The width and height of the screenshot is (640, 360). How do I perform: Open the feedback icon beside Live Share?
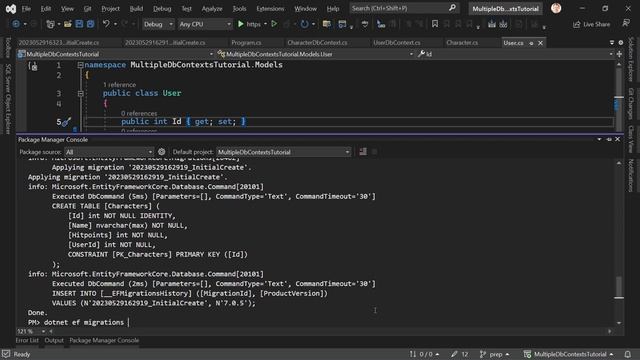[626, 24]
